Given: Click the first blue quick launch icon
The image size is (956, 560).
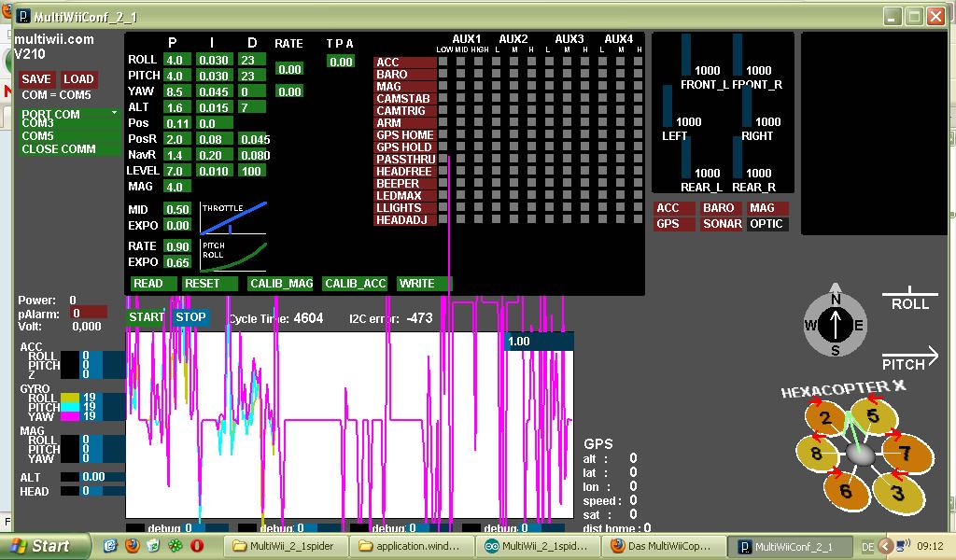Looking at the screenshot, I should tap(110, 545).
